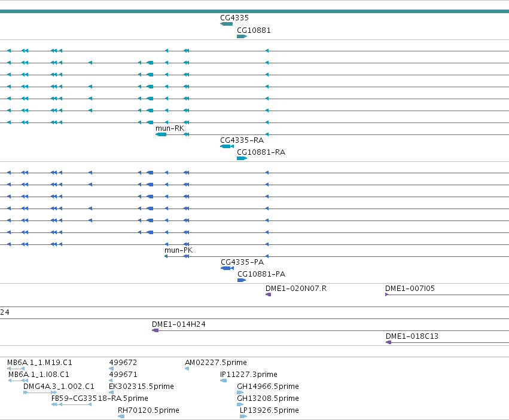The height and width of the screenshot is (420, 509).
Task: Select the DME1-020N07.R purple marker
Action: pyautogui.click(x=268, y=295)
